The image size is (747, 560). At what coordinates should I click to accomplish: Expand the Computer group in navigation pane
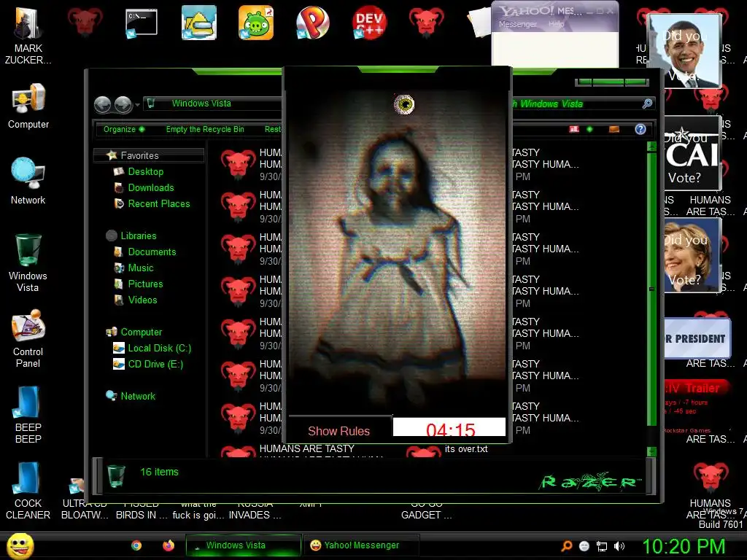pyautogui.click(x=141, y=332)
